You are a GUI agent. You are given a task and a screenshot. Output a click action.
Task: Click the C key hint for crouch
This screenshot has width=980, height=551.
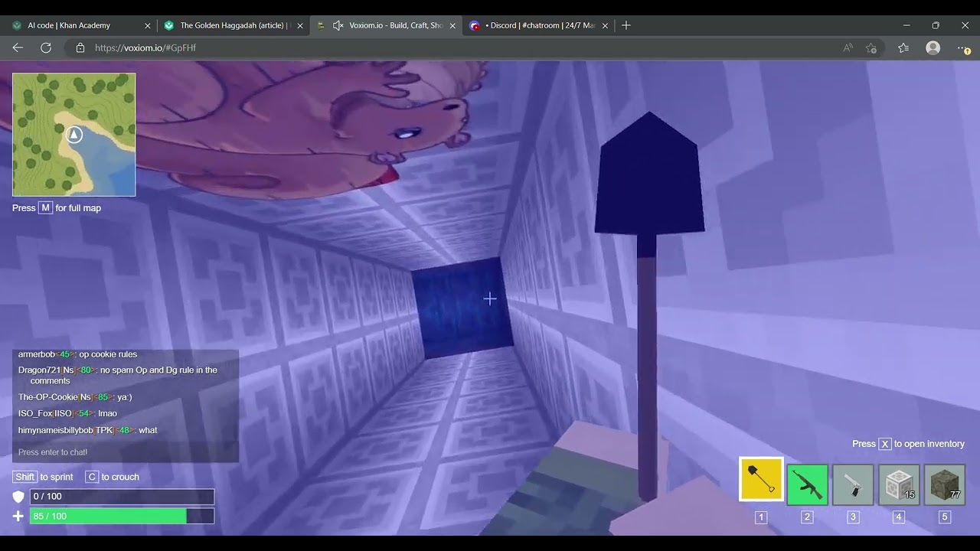pos(92,477)
